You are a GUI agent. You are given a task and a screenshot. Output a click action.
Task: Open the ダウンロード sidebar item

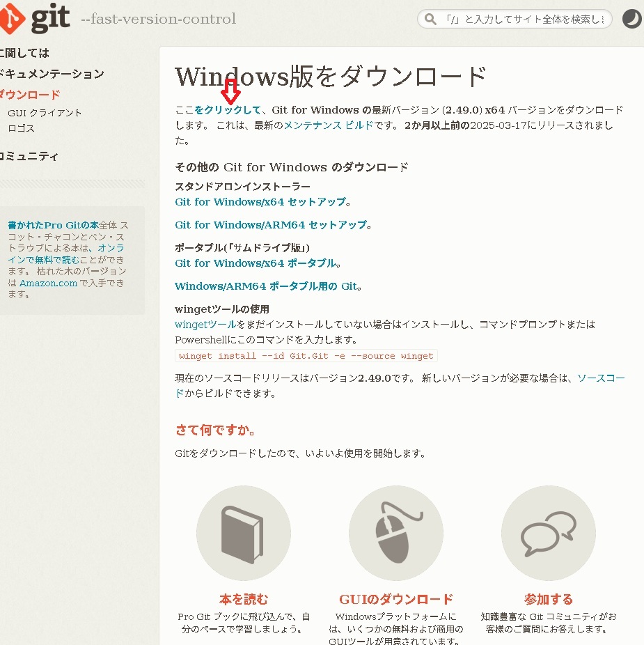[30, 95]
